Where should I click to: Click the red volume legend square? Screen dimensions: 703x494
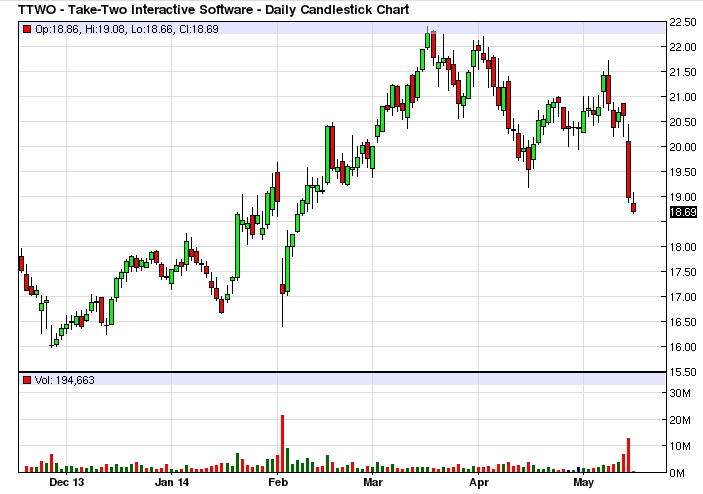27,380
